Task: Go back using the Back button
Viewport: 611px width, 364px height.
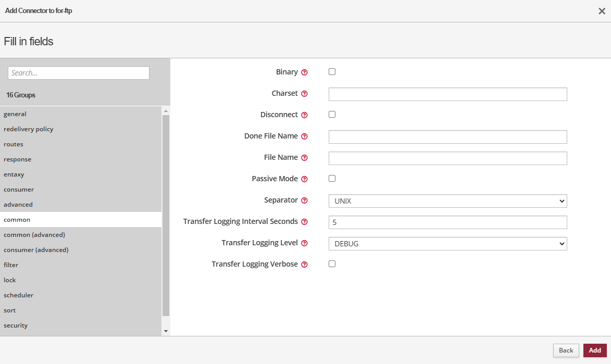Action: [566, 350]
